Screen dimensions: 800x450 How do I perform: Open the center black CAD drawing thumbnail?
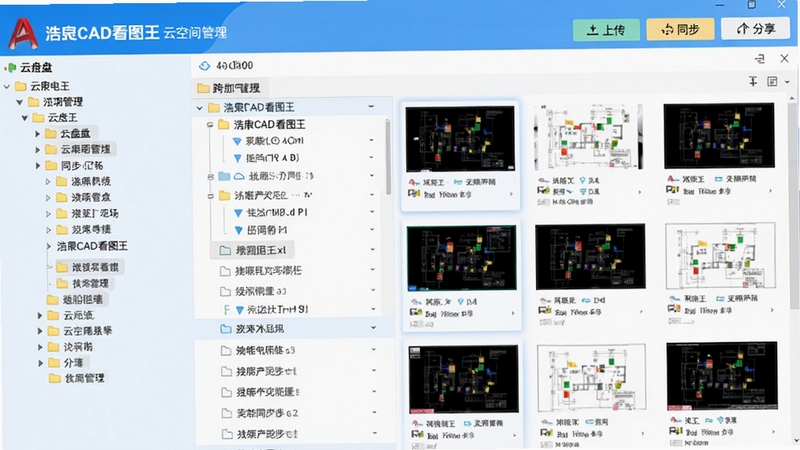tap(590, 256)
